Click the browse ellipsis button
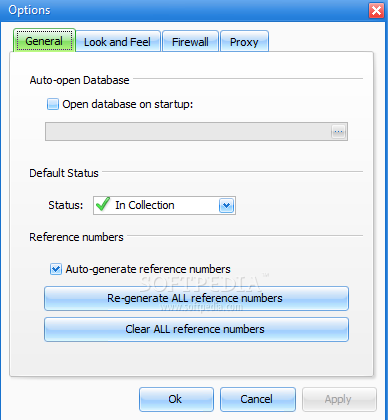The height and width of the screenshot is (420, 388). (x=339, y=131)
